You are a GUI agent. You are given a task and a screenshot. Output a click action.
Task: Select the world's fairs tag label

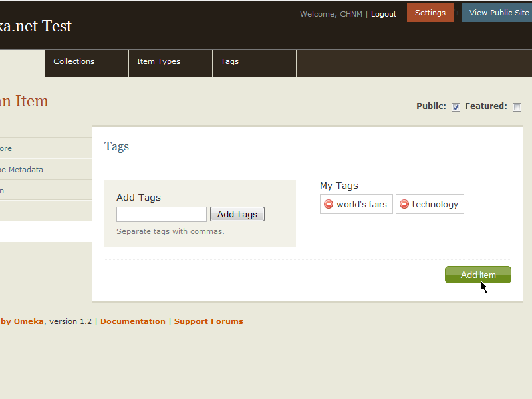pyautogui.click(x=362, y=204)
